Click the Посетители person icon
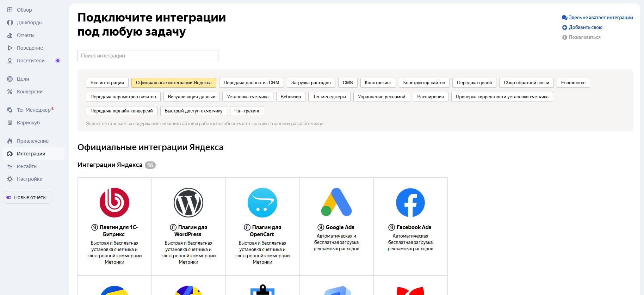 pyautogui.click(x=10, y=61)
